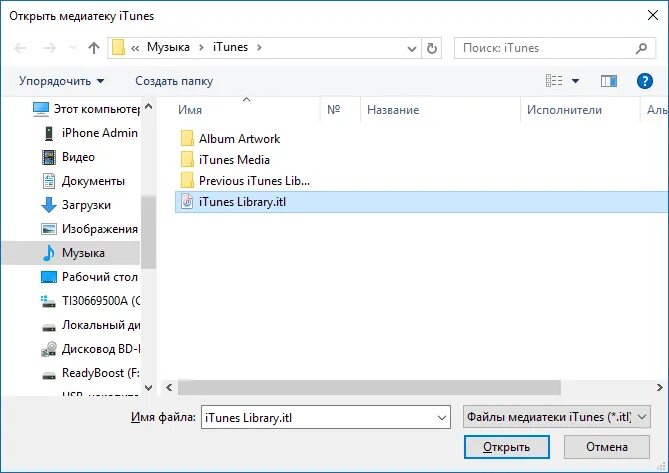Click navigation pane scroll up arrow
Viewport: 669px width, 473px height.
[148, 106]
